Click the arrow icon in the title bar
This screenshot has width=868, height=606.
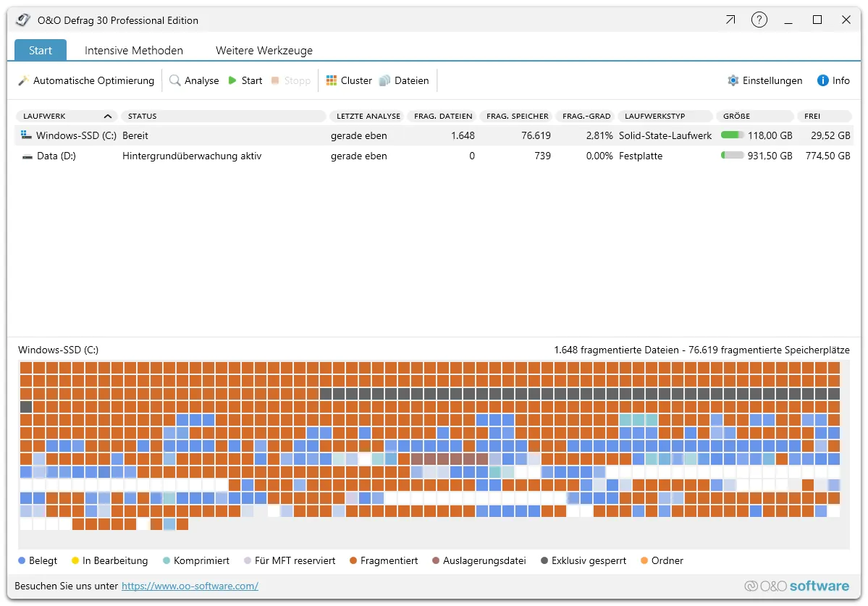click(730, 20)
